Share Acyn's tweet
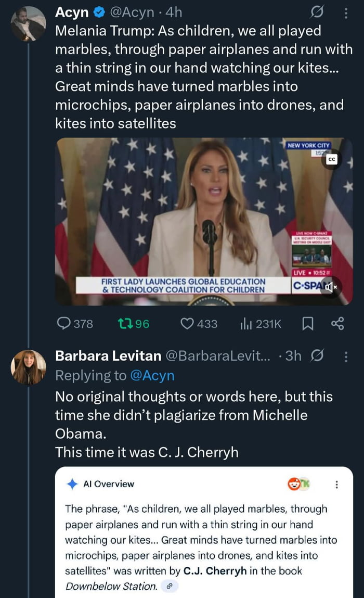 coord(337,324)
